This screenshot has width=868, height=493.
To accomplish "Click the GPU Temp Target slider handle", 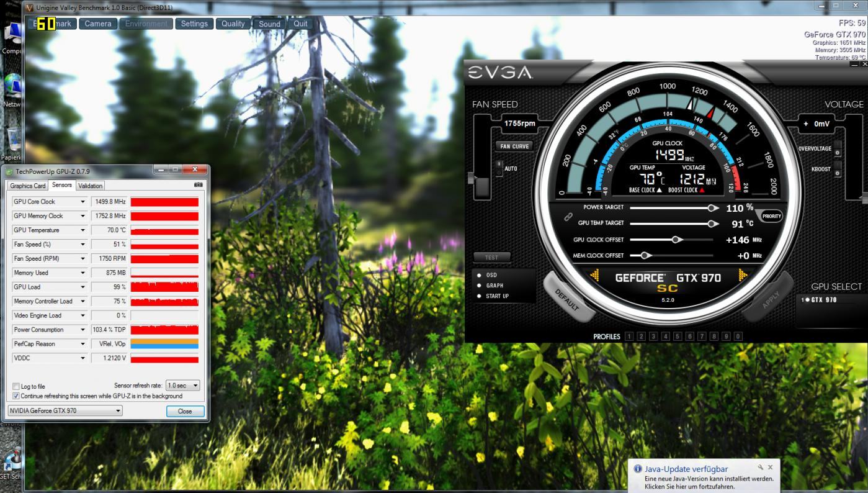I will point(713,223).
